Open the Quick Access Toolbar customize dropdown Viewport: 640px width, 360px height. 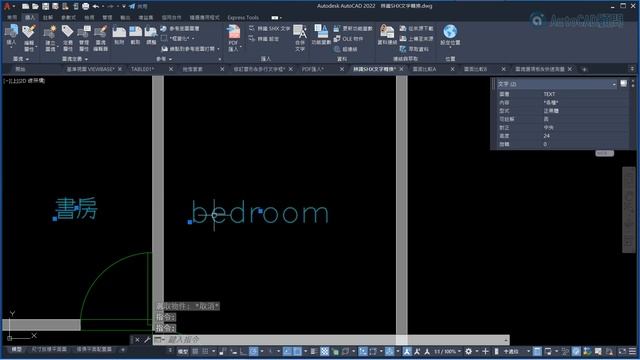point(124,6)
